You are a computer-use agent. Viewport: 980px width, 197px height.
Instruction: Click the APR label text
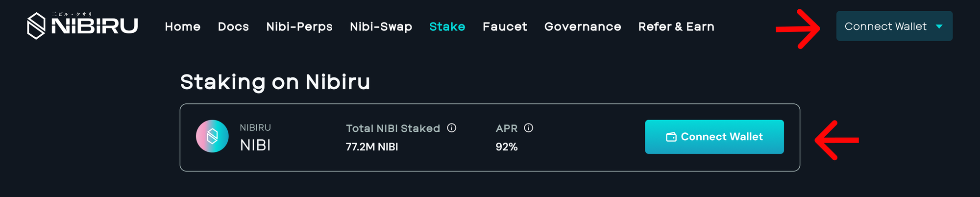click(507, 128)
